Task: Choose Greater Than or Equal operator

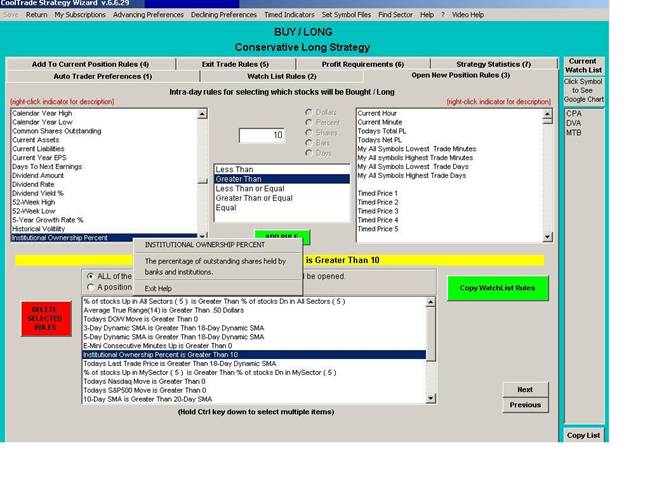Action: pos(282,198)
